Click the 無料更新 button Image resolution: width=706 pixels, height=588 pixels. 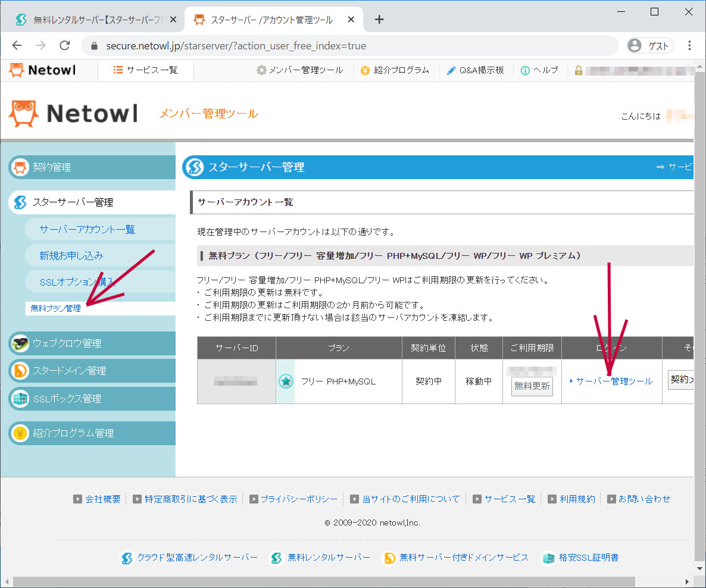(x=532, y=386)
